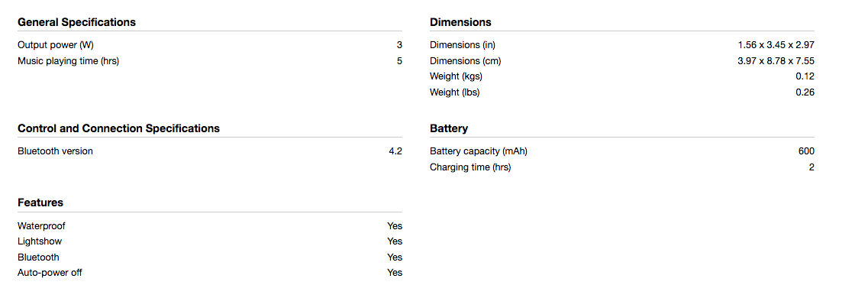
Task: Select the Dimensions (in) label
Action: coord(462,45)
